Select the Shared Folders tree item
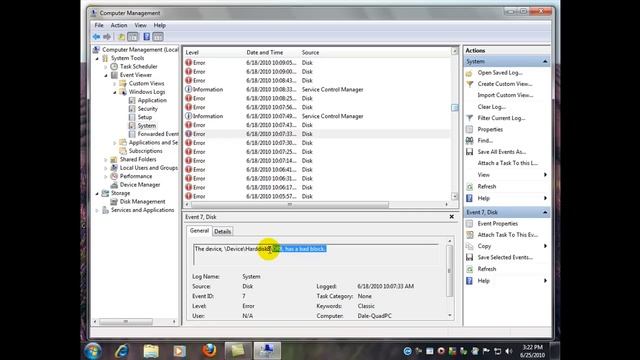Image resolution: width=640 pixels, height=360 pixels. pyautogui.click(x=138, y=159)
